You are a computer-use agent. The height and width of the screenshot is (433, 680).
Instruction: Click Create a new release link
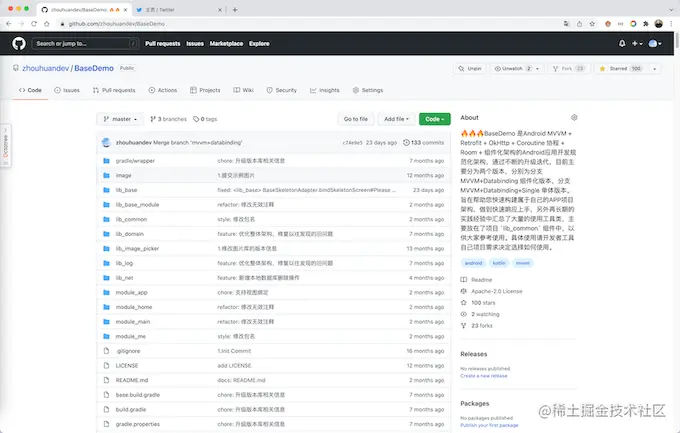coord(484,376)
